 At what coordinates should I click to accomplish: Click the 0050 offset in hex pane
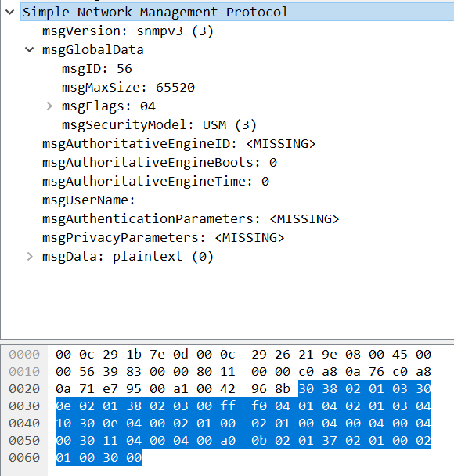point(24,441)
